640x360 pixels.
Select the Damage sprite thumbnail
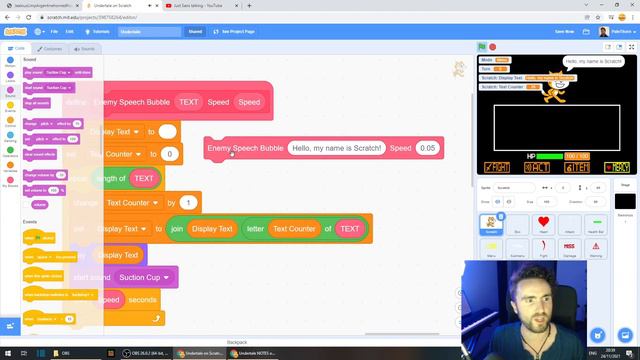coord(569,248)
